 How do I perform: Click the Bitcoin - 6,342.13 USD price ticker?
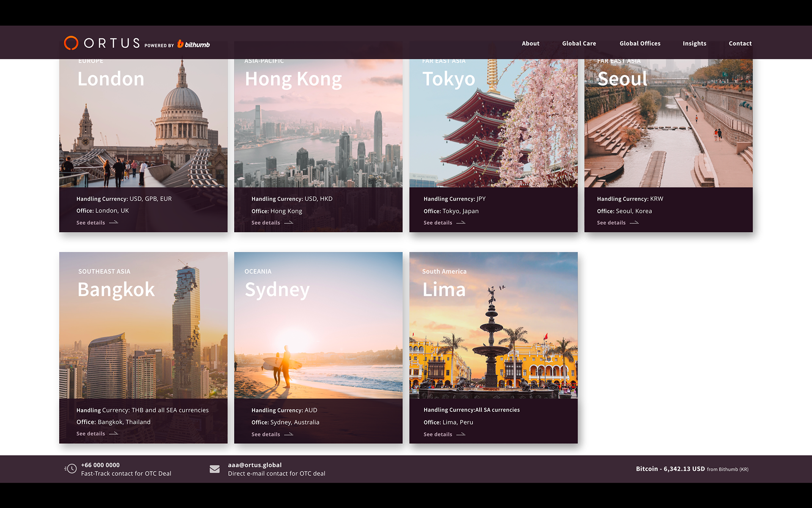point(670,469)
